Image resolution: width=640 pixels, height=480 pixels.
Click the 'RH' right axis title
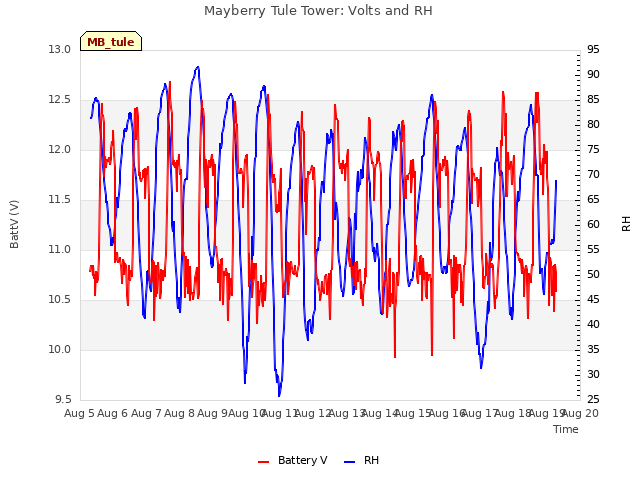click(626, 224)
